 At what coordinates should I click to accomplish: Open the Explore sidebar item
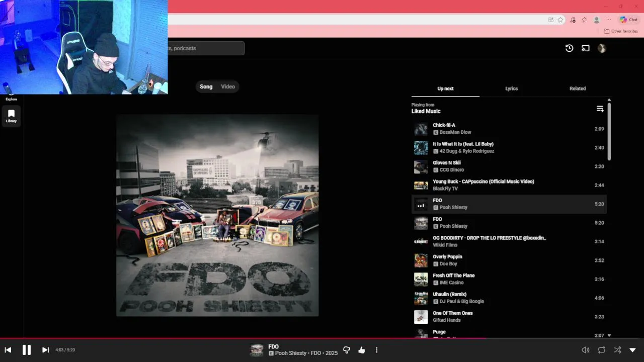[x=11, y=98]
